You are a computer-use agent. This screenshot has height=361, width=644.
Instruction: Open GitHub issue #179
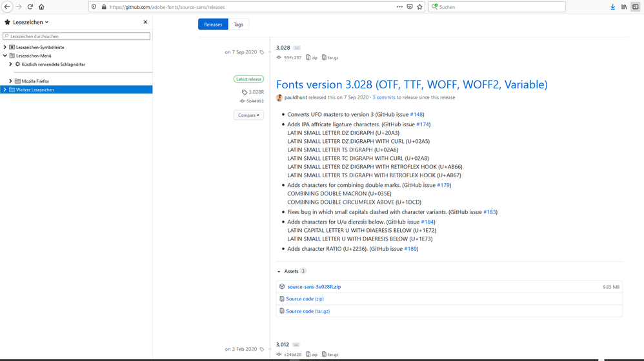coord(443,185)
